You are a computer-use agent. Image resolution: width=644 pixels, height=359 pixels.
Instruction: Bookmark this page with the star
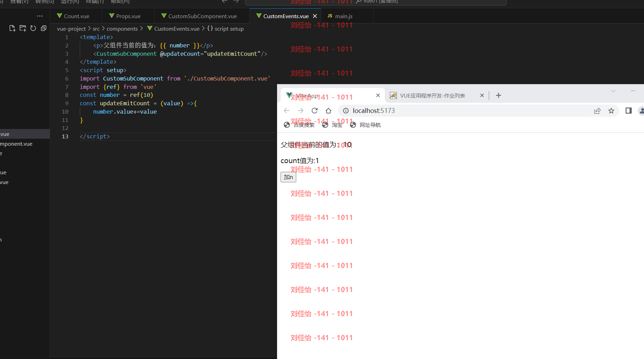[611, 110]
